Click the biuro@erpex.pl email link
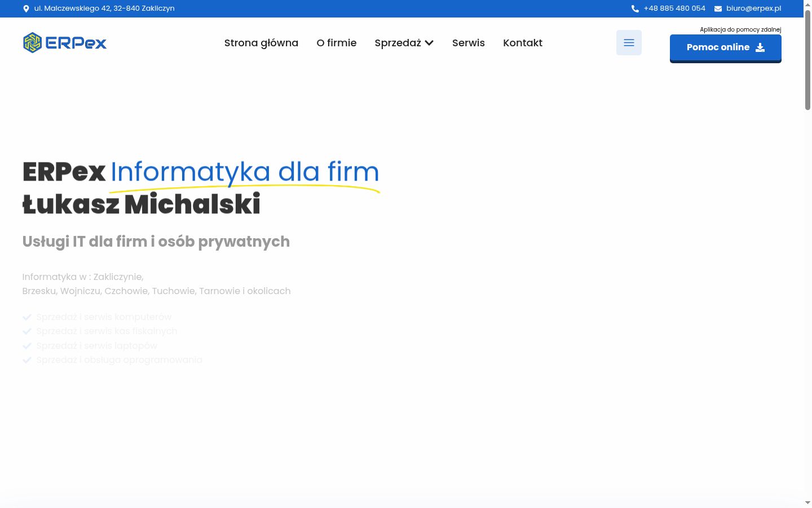812x508 pixels. click(x=754, y=8)
